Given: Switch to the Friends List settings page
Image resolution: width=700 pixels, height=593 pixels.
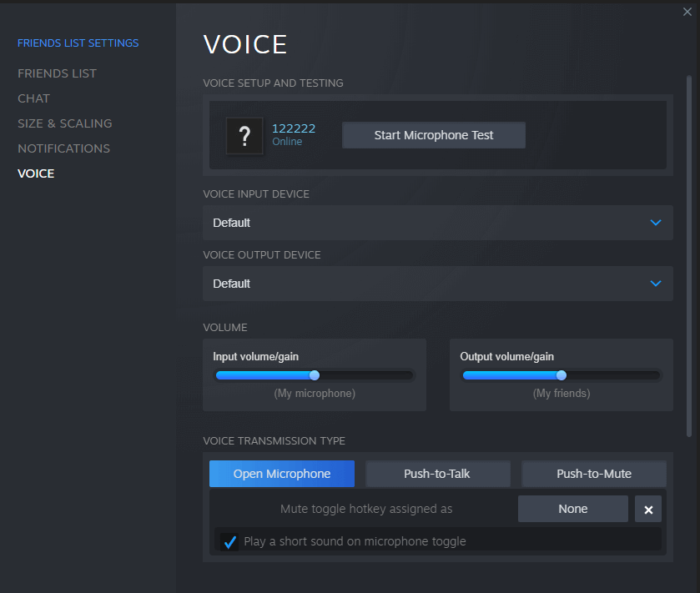Looking at the screenshot, I should pyautogui.click(x=57, y=73).
